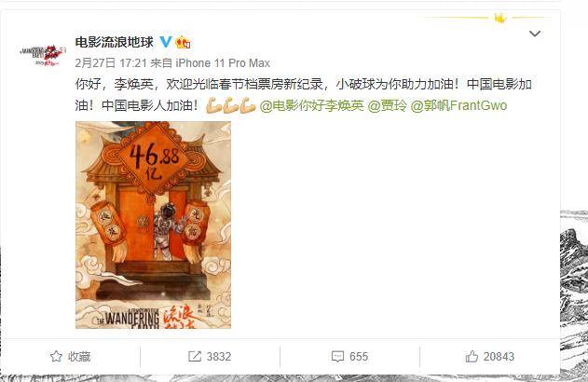The width and height of the screenshot is (588, 382).
Task: Click the iPhone 11 Pro Max source link
Action: tap(223, 63)
